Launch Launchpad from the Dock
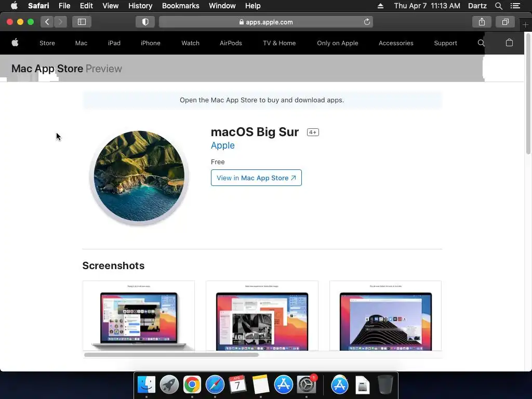 (169, 385)
